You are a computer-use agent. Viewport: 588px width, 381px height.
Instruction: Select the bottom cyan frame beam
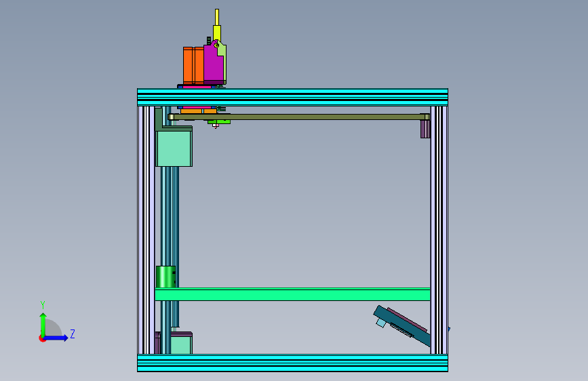point(292,363)
